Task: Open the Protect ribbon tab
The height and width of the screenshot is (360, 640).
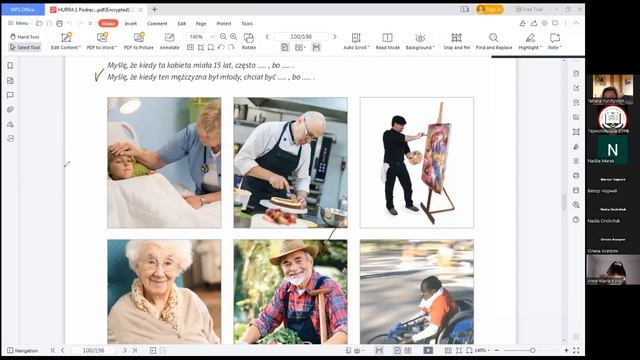Action: [224, 24]
